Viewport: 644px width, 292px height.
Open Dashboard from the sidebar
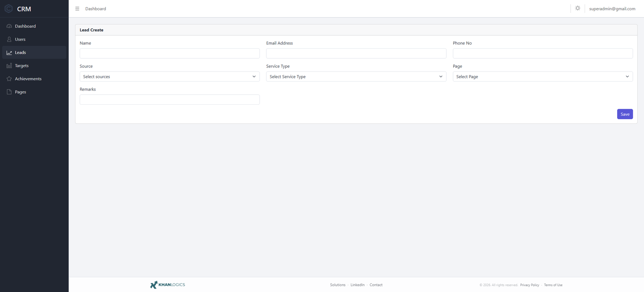click(x=34, y=26)
